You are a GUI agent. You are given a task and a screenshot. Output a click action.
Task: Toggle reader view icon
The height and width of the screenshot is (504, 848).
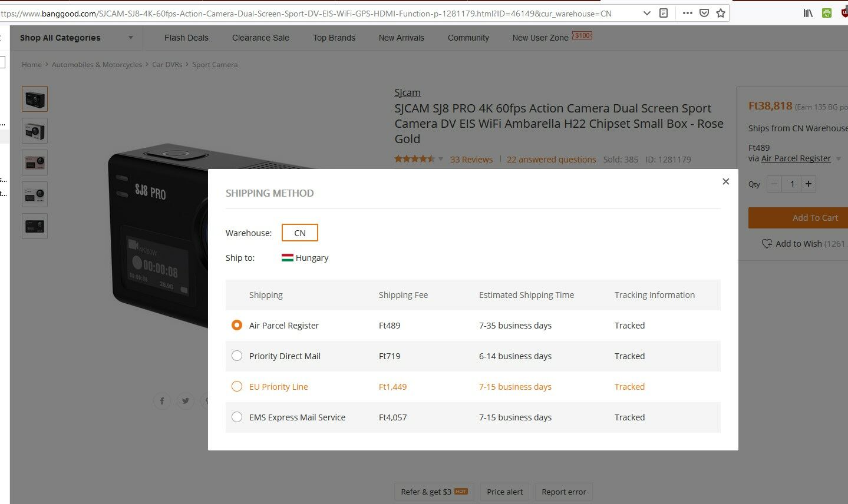coord(664,13)
